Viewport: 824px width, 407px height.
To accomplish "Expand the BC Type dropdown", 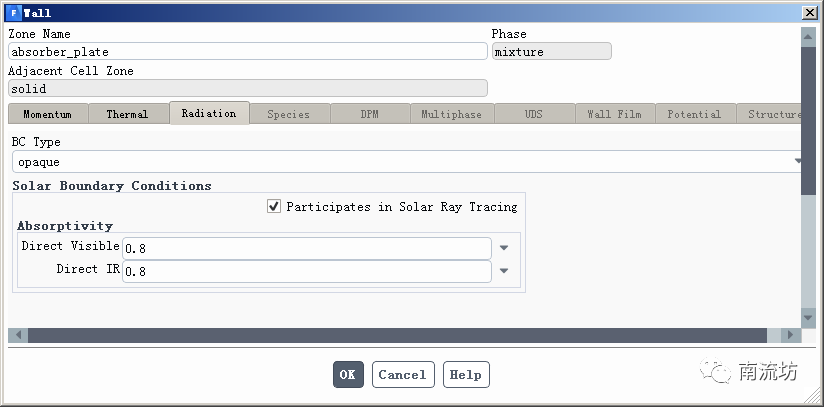I will point(798,161).
